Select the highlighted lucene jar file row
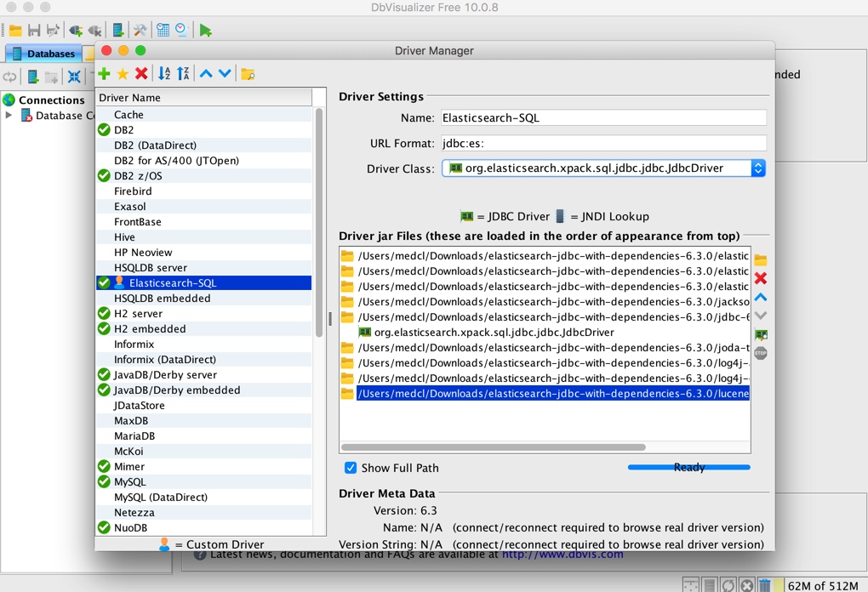 click(545, 393)
